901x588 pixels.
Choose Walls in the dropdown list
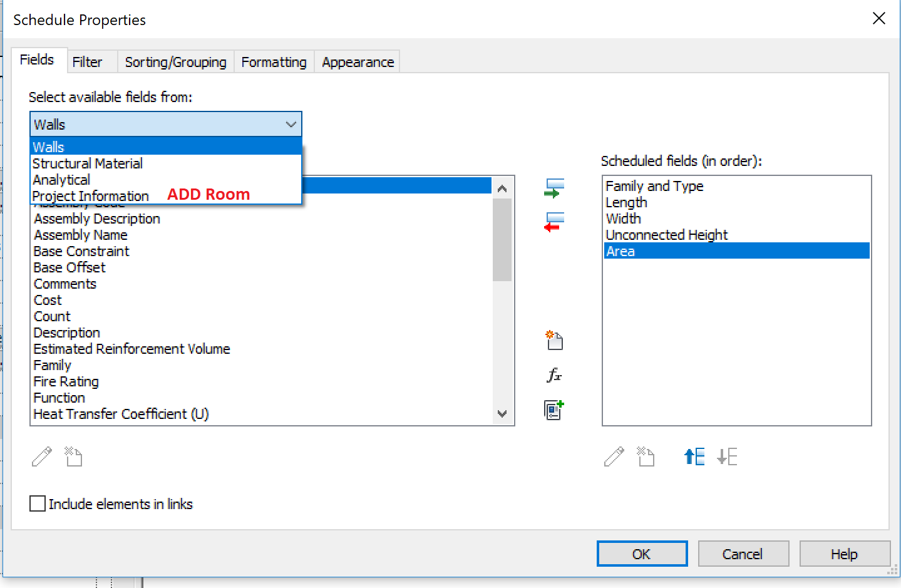(x=166, y=147)
